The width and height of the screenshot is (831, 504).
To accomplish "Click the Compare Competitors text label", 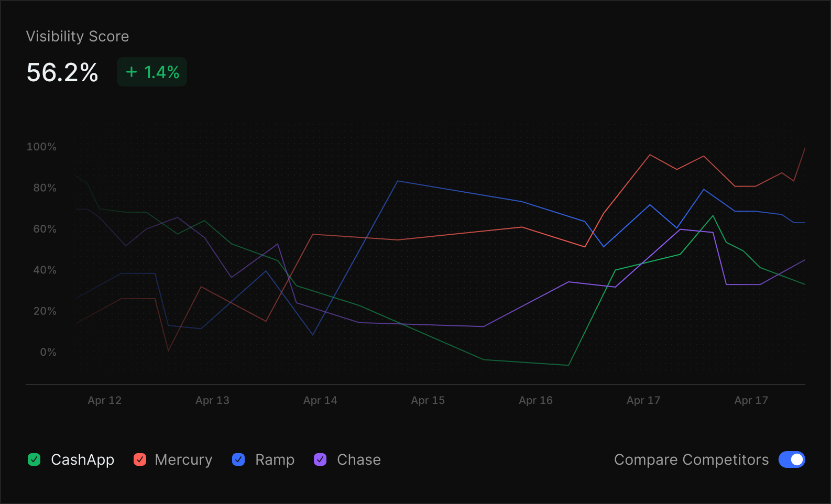I will tap(692, 459).
